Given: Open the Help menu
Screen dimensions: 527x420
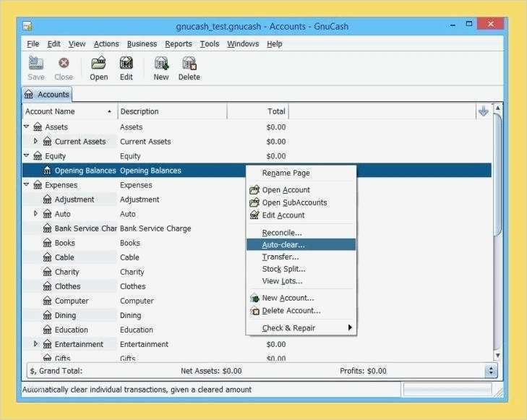Looking at the screenshot, I should pyautogui.click(x=275, y=44).
